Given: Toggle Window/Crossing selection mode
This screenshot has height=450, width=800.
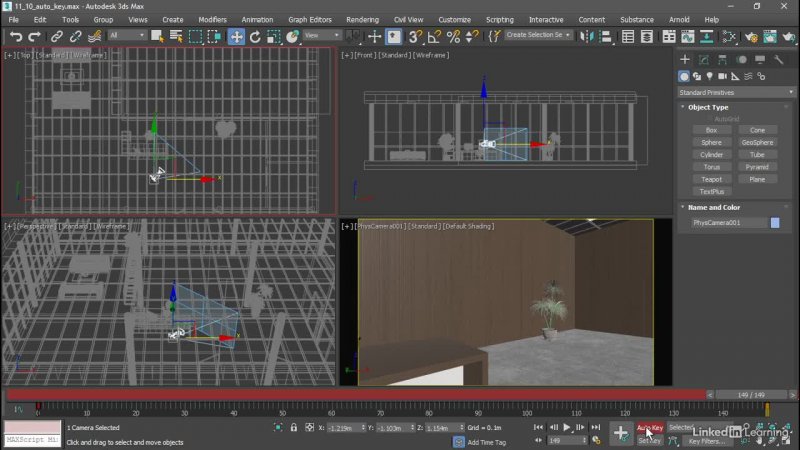Looking at the screenshot, I should pos(214,36).
